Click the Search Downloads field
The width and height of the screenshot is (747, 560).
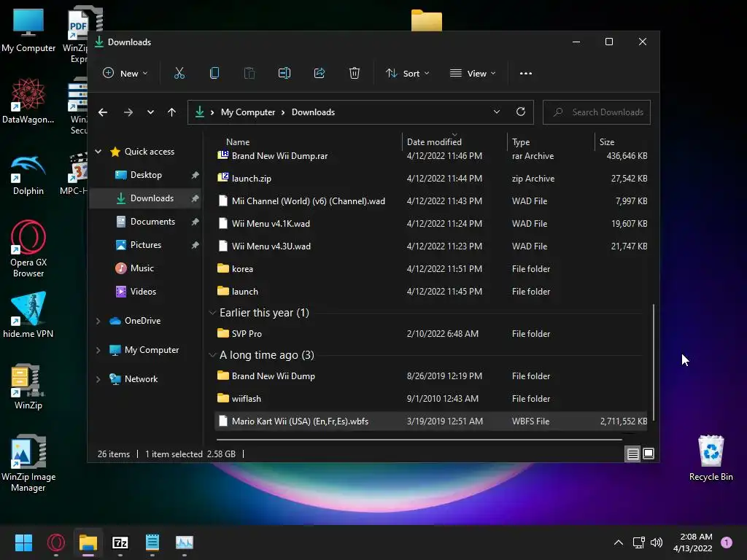[x=597, y=112]
